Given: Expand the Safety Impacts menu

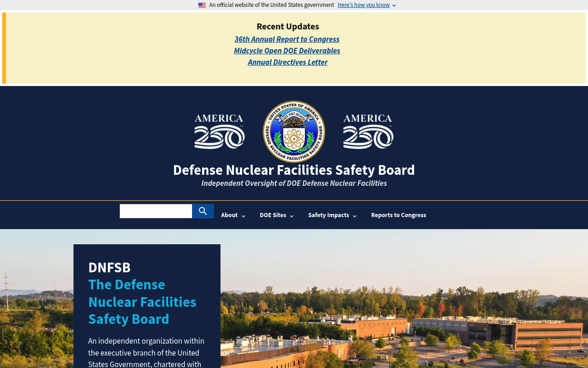Looking at the screenshot, I should (333, 215).
